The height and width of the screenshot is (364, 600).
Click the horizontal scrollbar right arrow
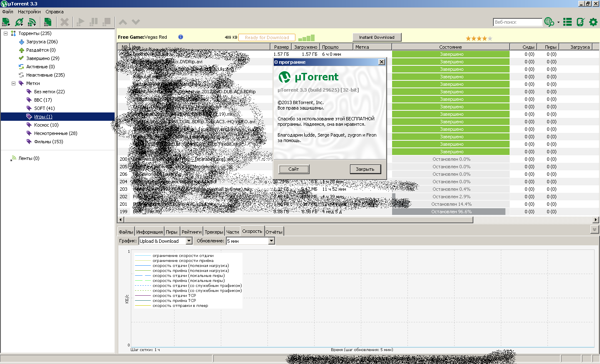tap(596, 219)
